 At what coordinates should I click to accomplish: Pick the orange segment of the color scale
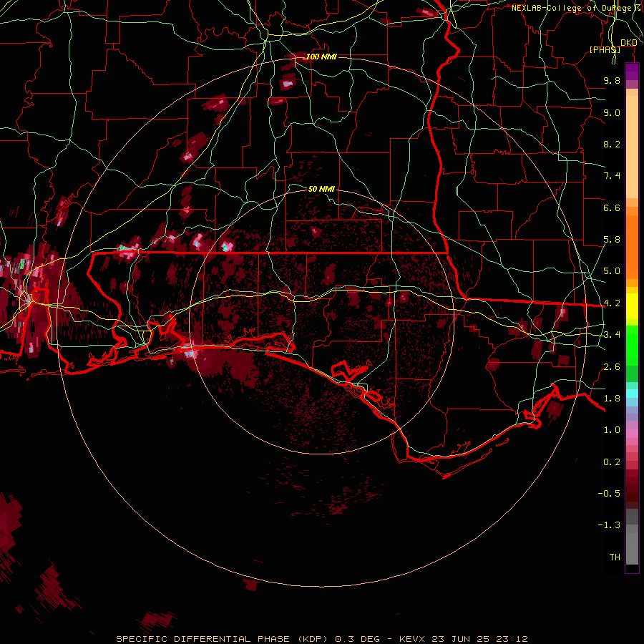coord(632,246)
